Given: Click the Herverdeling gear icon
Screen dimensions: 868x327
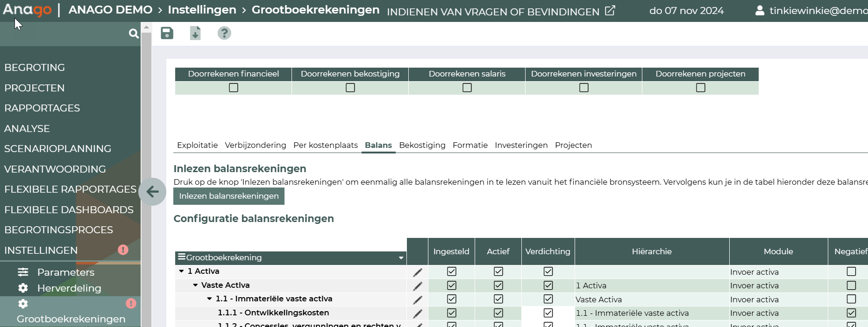Looking at the screenshot, I should (23, 288).
